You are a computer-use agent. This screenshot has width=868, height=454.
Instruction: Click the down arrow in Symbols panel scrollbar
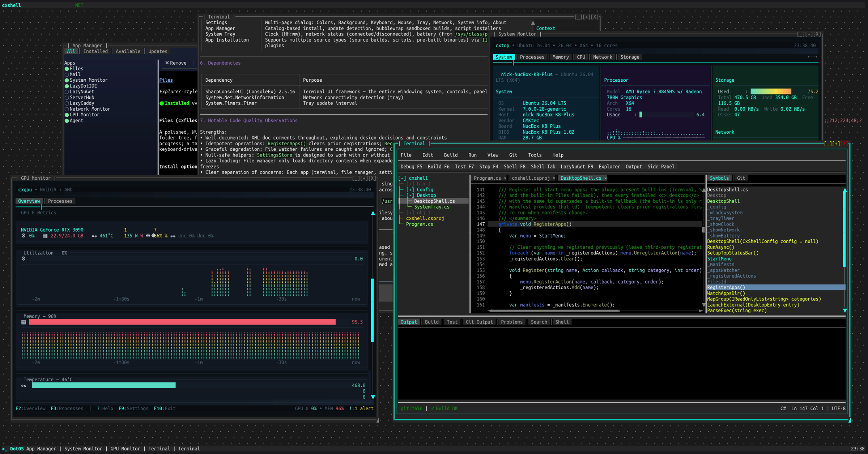coord(845,310)
